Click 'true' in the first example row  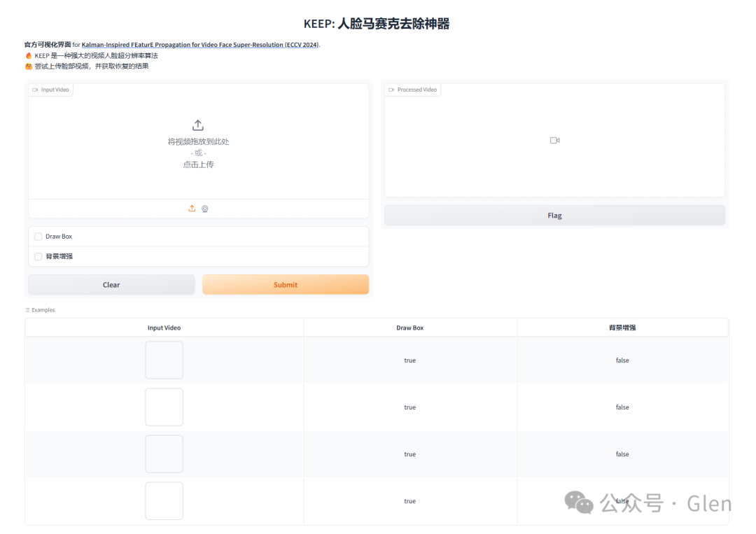pos(409,360)
